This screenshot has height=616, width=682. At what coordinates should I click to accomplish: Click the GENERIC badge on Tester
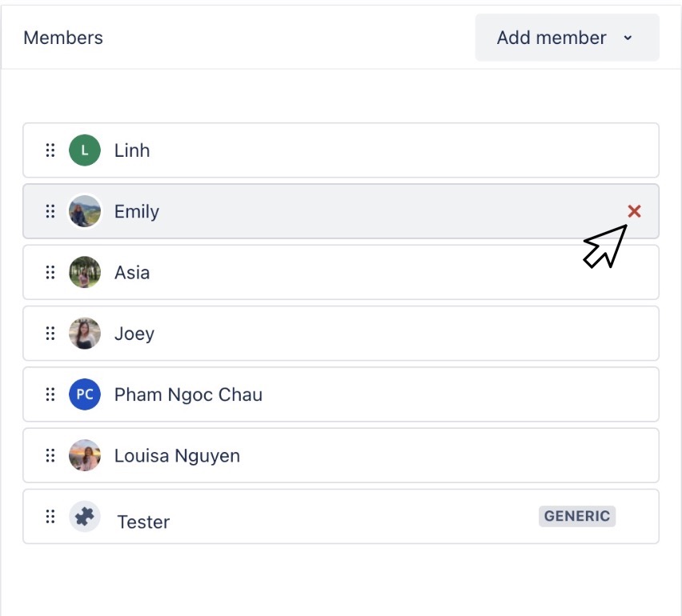[577, 516]
